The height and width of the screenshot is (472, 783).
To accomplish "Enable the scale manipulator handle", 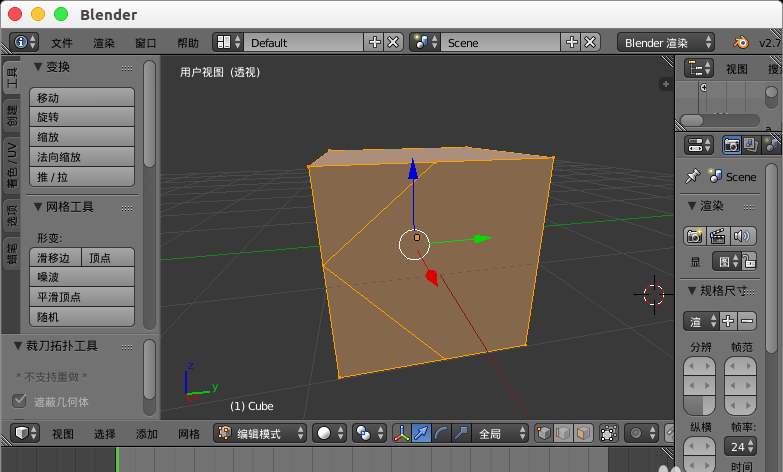I will point(461,433).
